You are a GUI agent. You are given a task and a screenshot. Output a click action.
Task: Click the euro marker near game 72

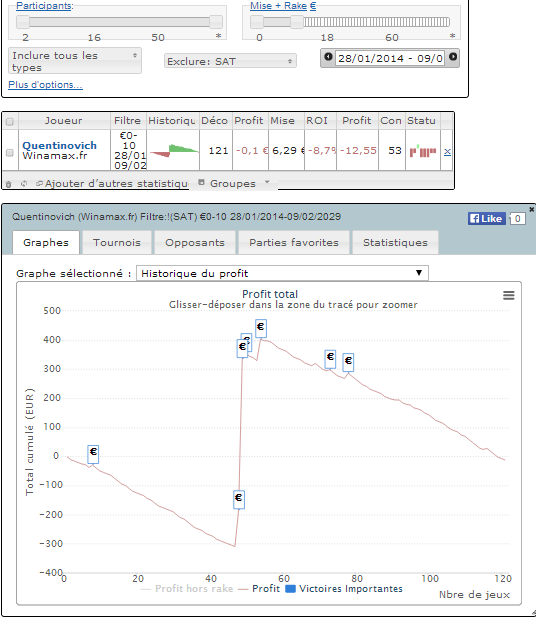(x=330, y=359)
